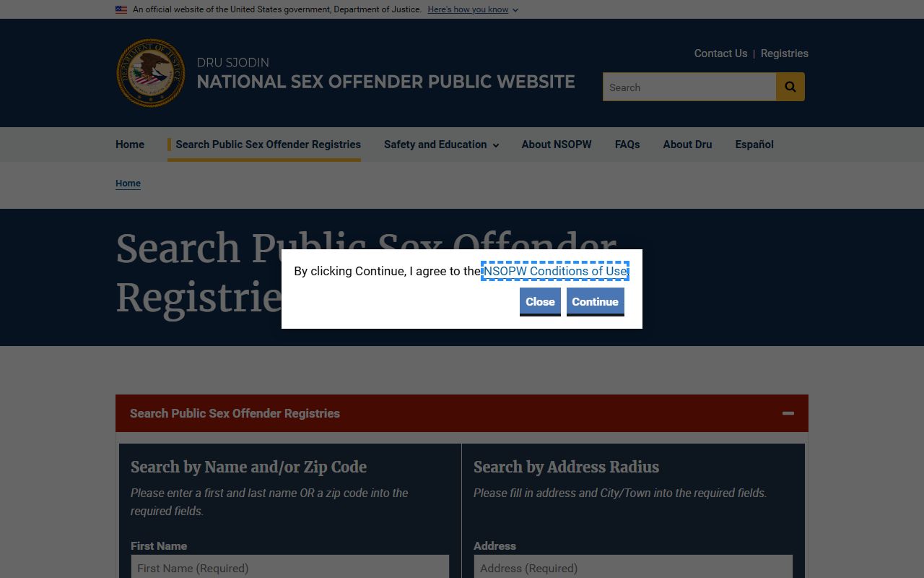Click Close in the conditions dialog
Viewport: 924px width, 578px height.
[540, 302]
